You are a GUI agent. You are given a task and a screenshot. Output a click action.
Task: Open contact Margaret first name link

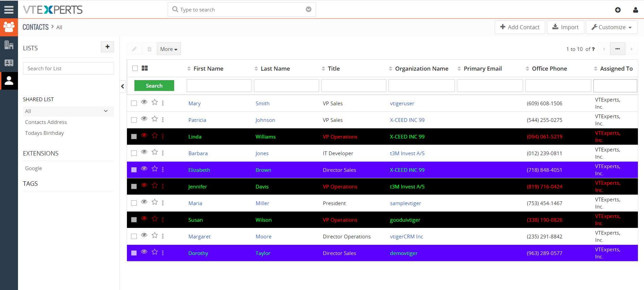(199, 237)
